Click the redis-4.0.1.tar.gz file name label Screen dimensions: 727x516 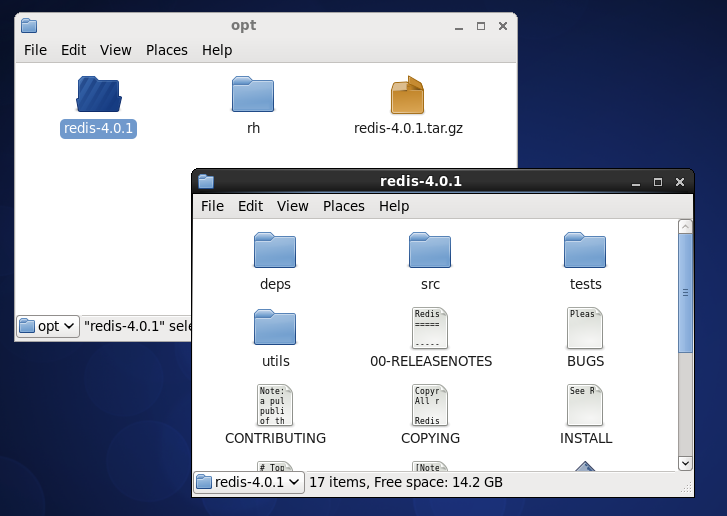click(408, 128)
